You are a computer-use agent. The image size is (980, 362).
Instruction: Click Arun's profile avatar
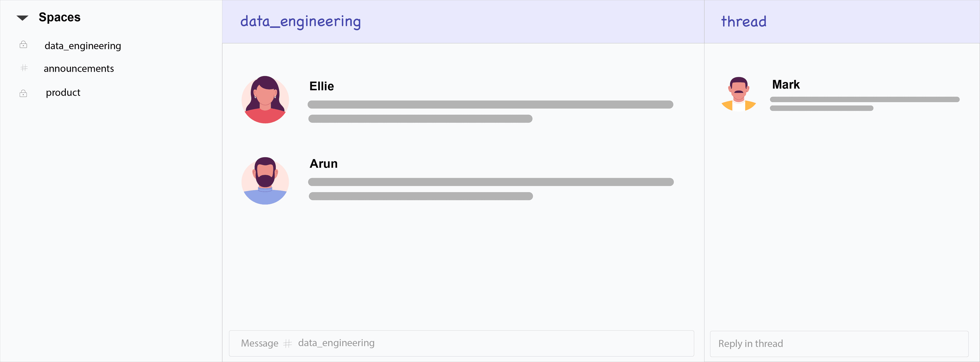click(x=265, y=181)
